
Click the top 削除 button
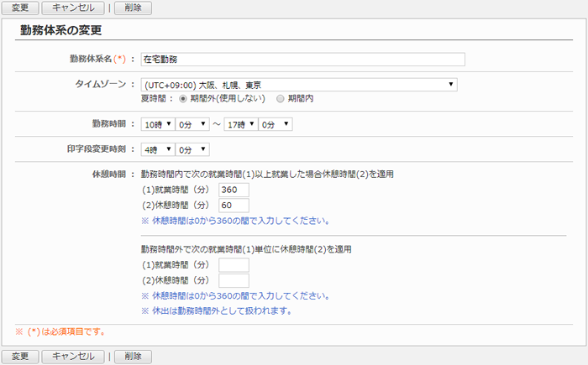click(x=132, y=8)
